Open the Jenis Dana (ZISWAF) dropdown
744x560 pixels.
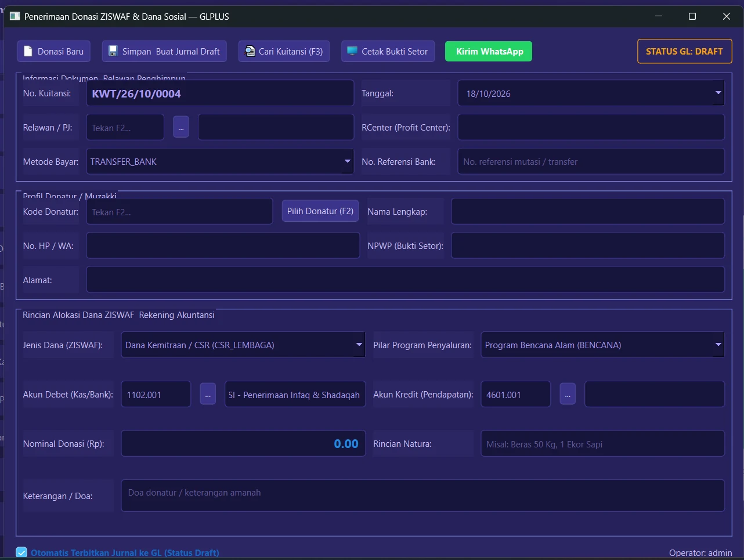click(359, 345)
